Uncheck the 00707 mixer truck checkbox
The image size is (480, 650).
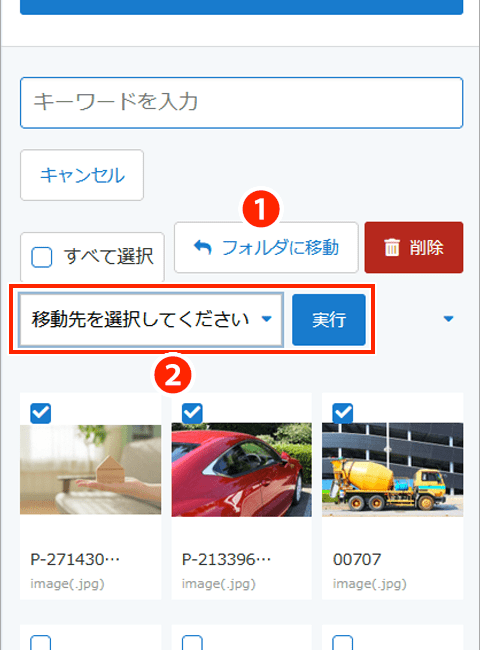pos(343,413)
